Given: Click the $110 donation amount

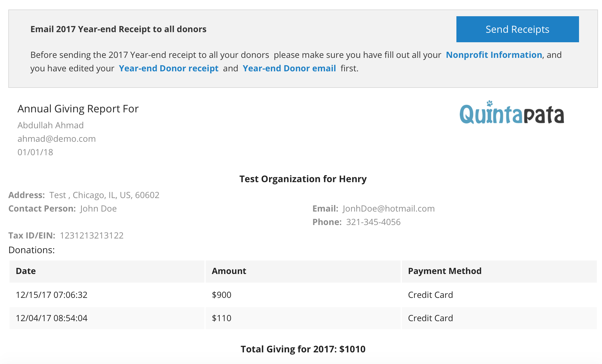Looking at the screenshot, I should [221, 318].
